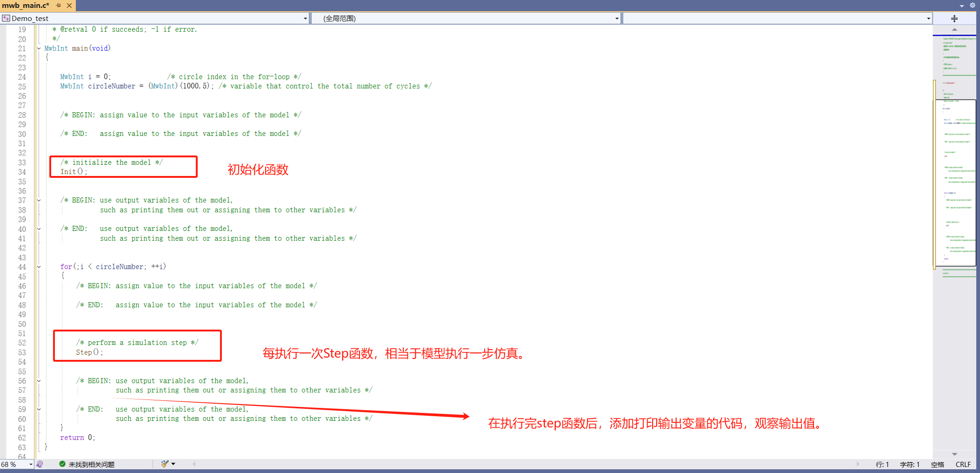Click the '/* initialize the model */' comment
The height and width of the screenshot is (473, 980).
pos(112,162)
